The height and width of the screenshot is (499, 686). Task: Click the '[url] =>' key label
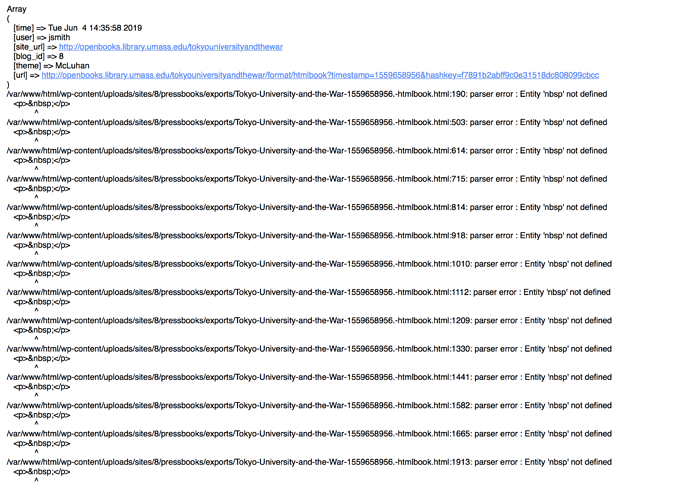(26, 75)
